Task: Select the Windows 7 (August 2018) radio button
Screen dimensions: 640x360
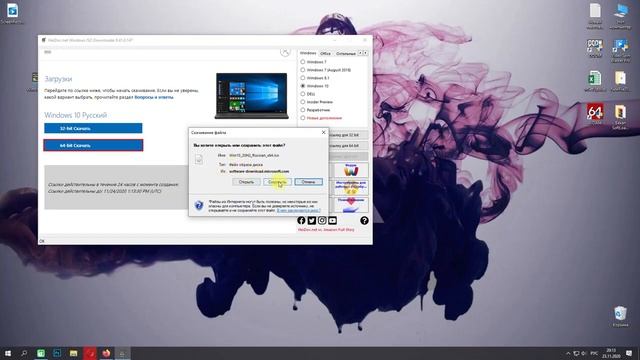Action: pos(303,70)
